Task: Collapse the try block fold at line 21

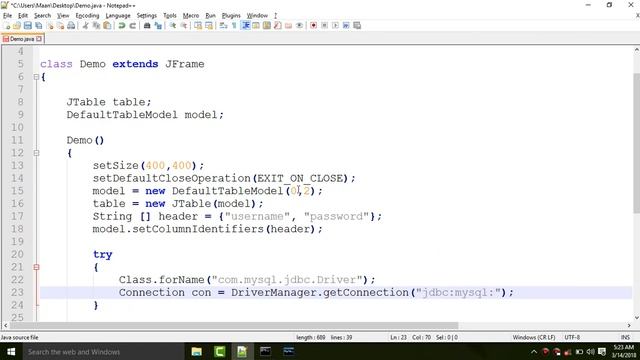Action: (36, 267)
